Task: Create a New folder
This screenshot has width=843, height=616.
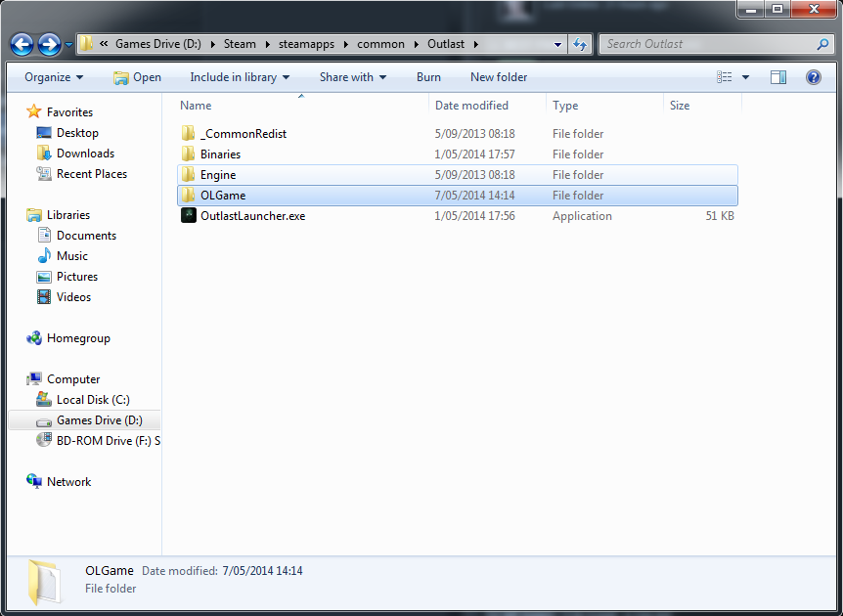Action: pyautogui.click(x=499, y=77)
